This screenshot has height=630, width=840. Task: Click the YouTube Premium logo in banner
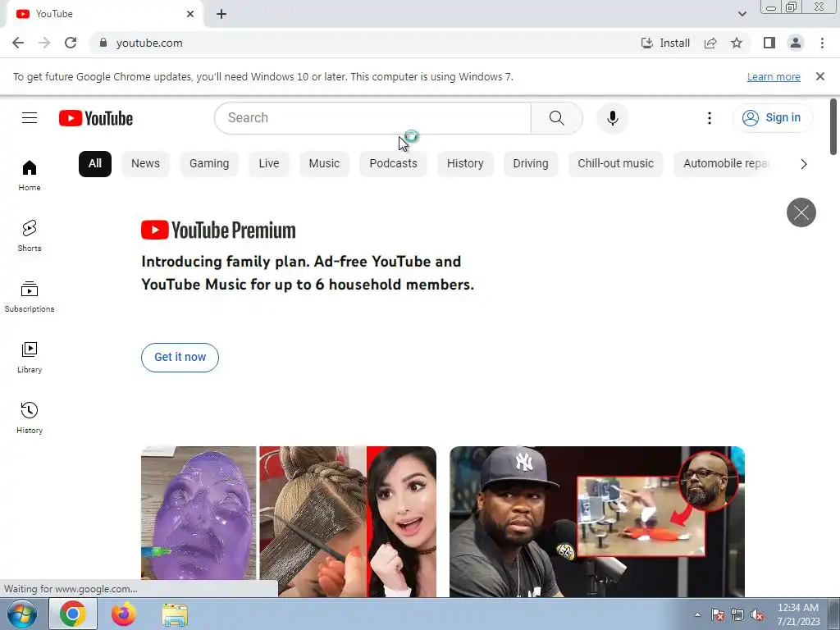click(x=218, y=231)
